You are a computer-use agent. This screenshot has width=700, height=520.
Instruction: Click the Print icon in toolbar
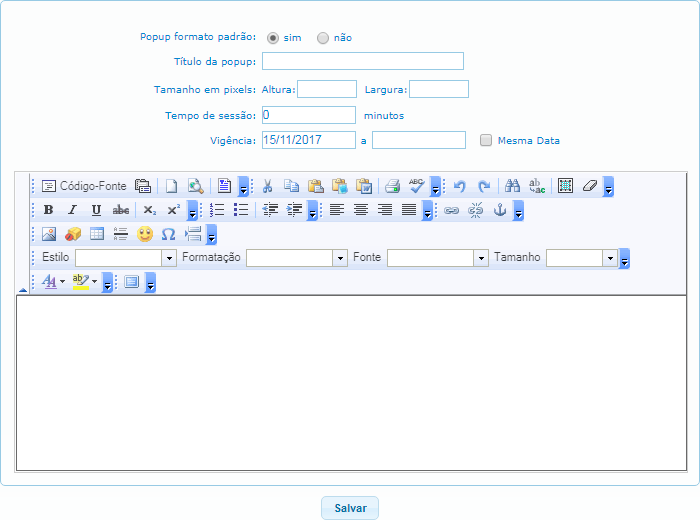coord(393,186)
